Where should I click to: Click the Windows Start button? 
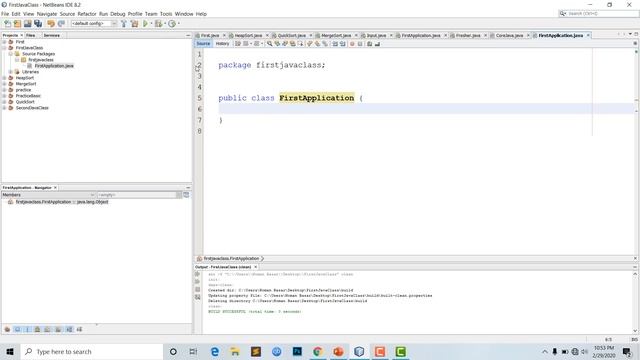(10, 351)
